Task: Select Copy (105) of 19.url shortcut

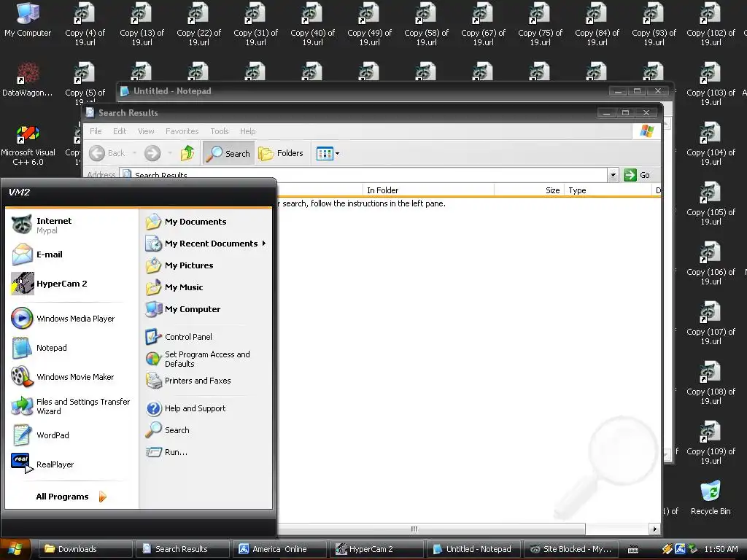Action: click(x=711, y=203)
